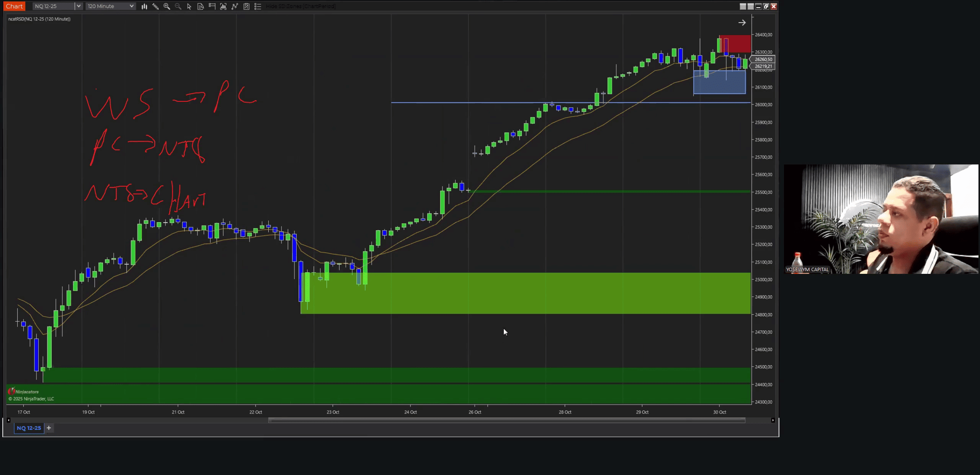Click the horizontal scrollbar thumb
Image resolution: width=980 pixels, height=475 pixels.
[x=506, y=420]
